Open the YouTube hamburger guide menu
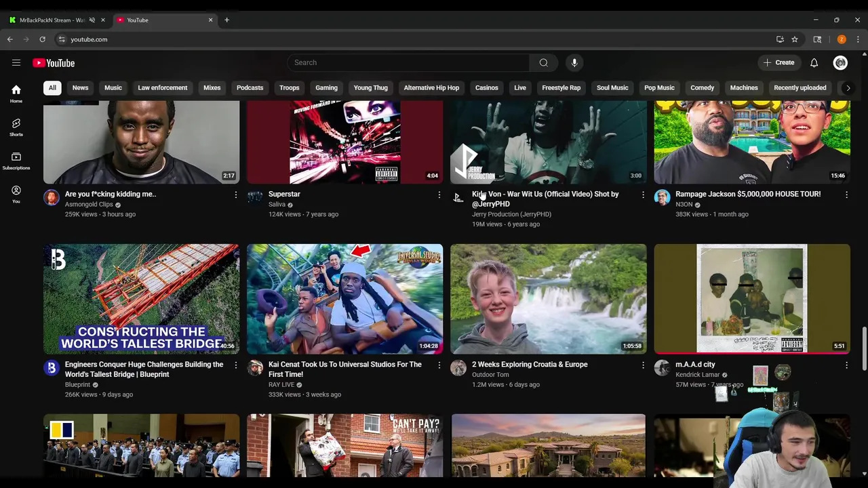Viewport: 868px width, 488px height. click(x=16, y=63)
